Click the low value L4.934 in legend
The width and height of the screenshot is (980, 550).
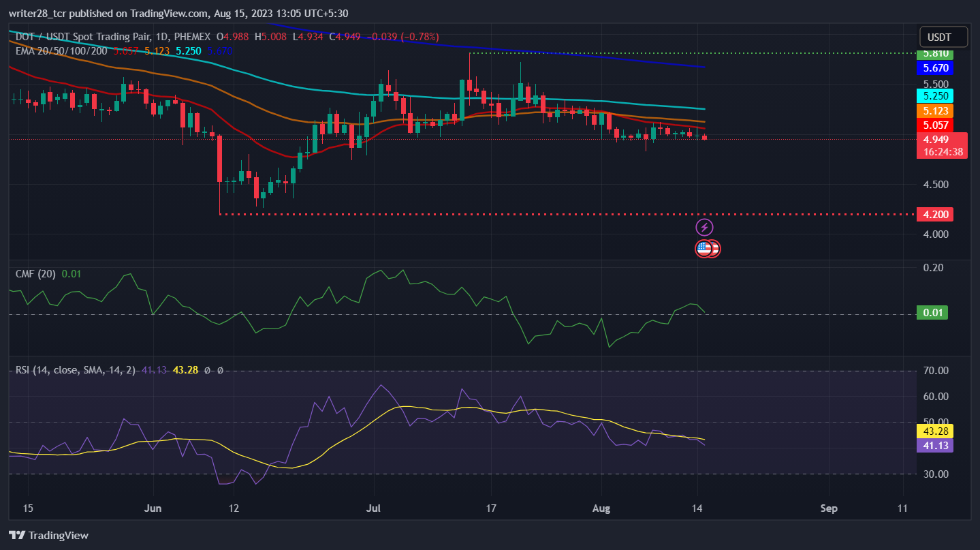coord(308,36)
